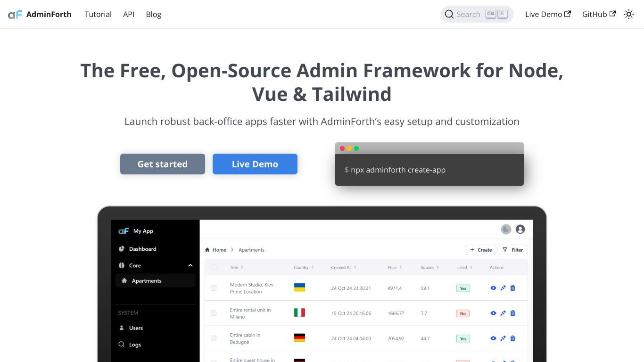The image size is (644, 362).
Task: Click the yellow terminal window dot
Action: click(x=349, y=148)
